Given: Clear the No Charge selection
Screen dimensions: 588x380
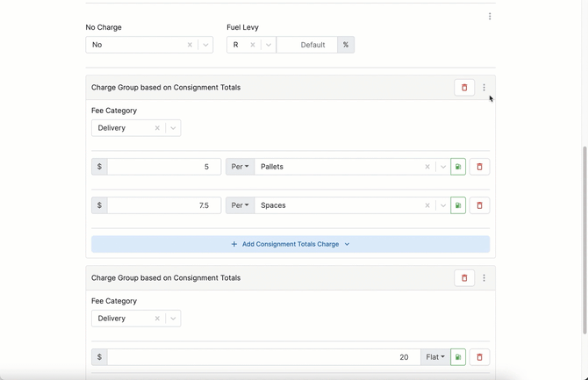Looking at the screenshot, I should 190,45.
